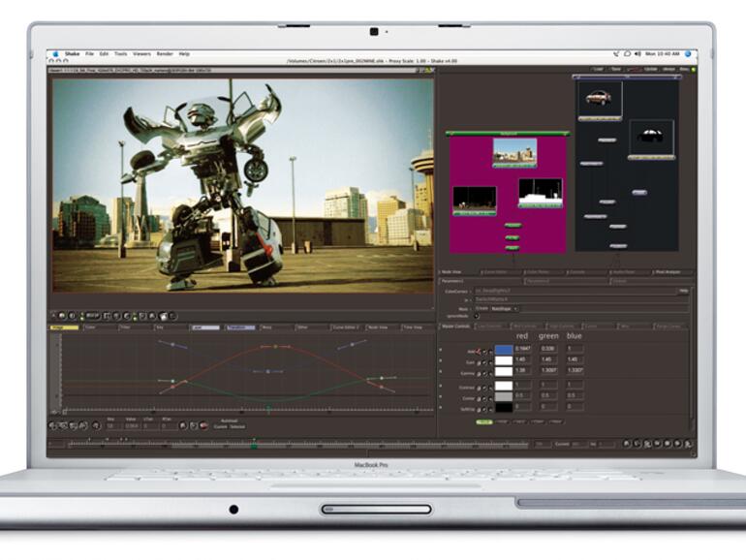Image resolution: width=746 pixels, height=560 pixels.
Task: Open the Render menu
Action: pyautogui.click(x=165, y=54)
